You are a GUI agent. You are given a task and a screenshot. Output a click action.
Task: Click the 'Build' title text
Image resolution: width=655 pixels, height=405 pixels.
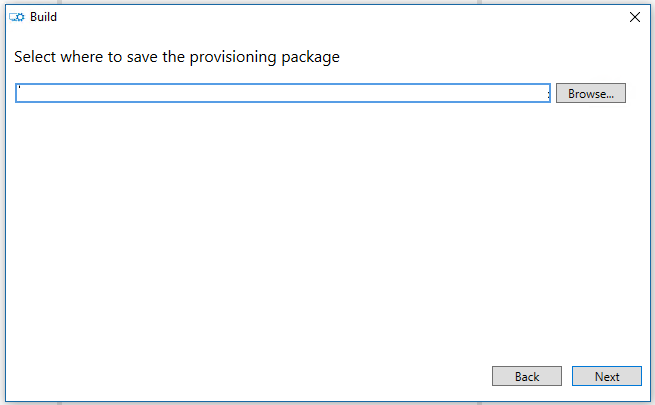point(43,16)
